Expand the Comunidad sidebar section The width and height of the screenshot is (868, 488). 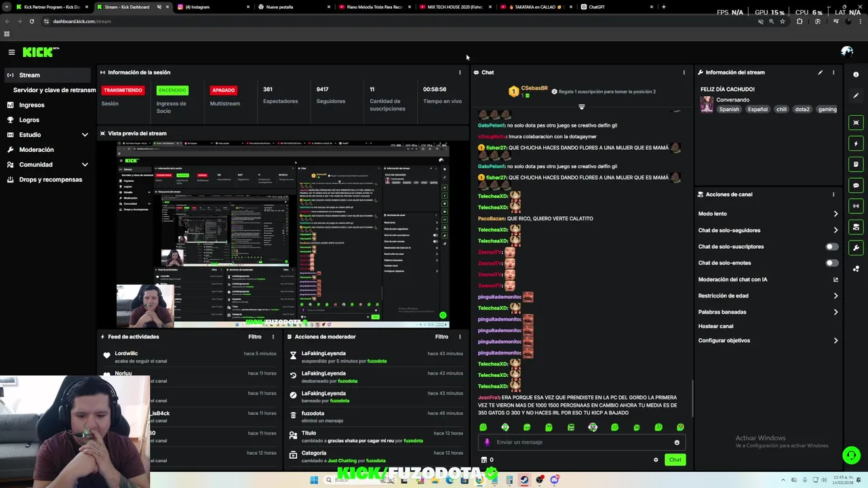pos(85,165)
